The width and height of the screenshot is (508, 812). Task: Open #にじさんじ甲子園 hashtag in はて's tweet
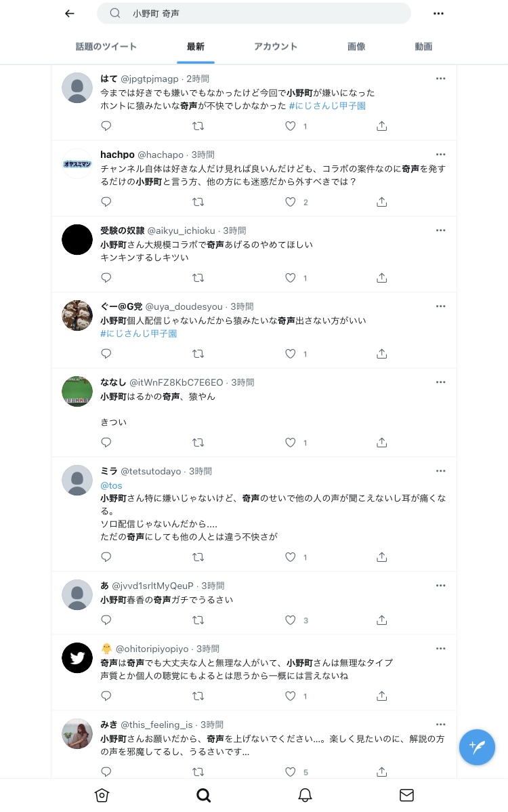coord(327,106)
